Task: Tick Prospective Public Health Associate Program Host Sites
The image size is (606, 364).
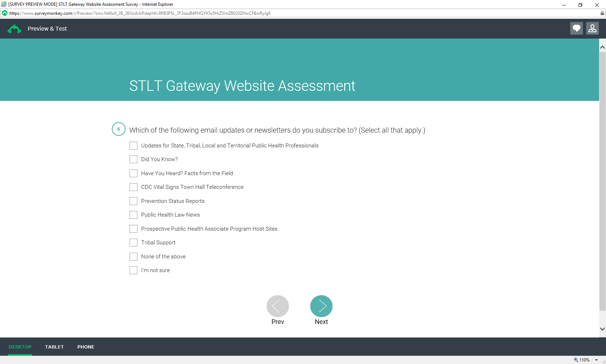Action: [x=133, y=229]
